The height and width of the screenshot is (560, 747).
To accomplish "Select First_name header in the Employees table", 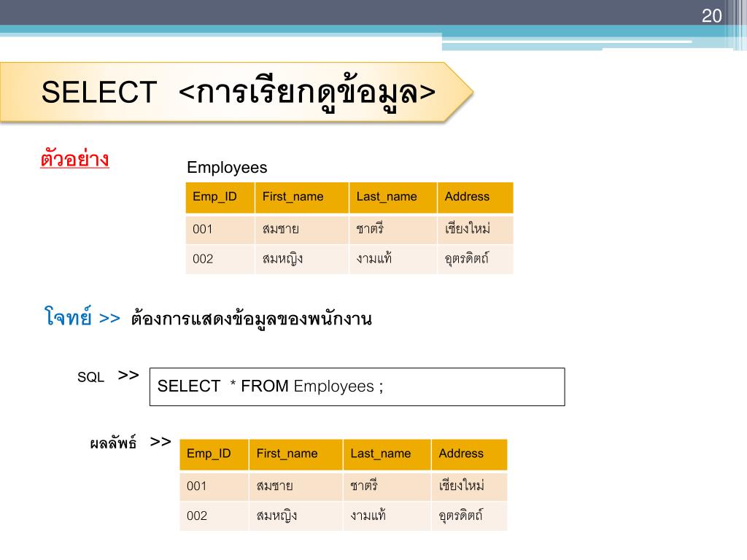I will [302, 197].
